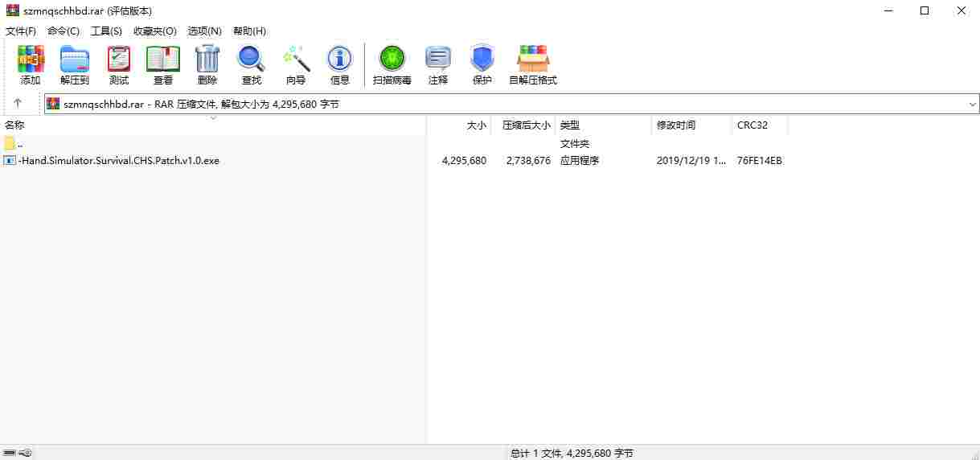Click the packed size value 2,738,676

[x=528, y=160]
